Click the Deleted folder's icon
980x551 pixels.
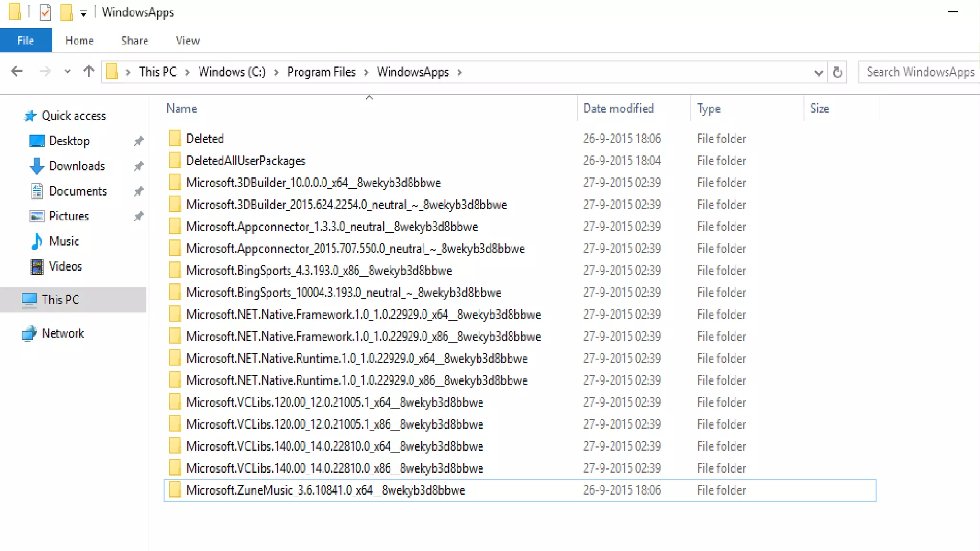coord(175,138)
